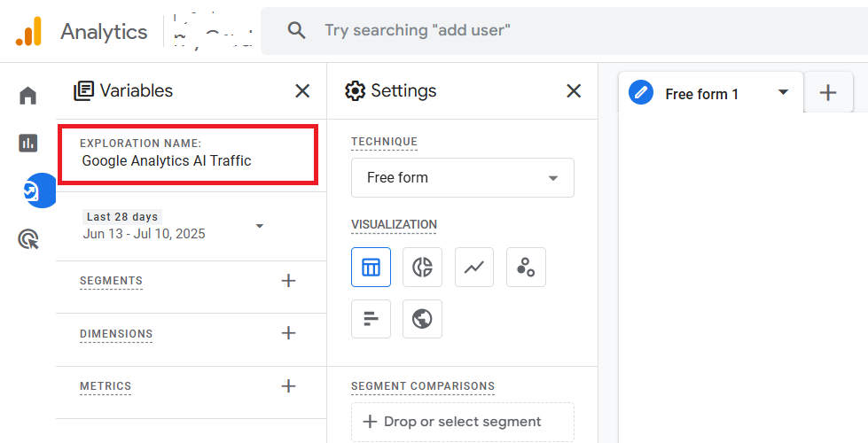The width and height of the screenshot is (868, 443).
Task: Add a new metric with plus icon
Action: 288,386
